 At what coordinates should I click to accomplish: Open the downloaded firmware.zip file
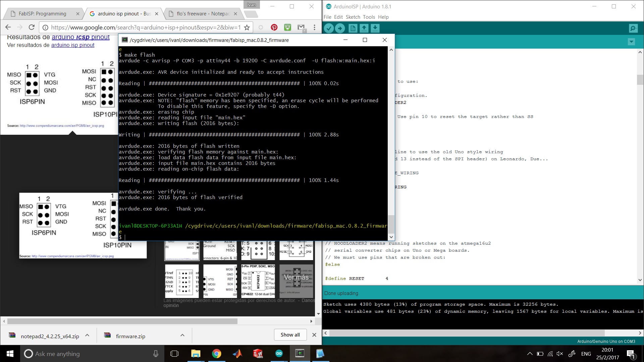coord(130,336)
